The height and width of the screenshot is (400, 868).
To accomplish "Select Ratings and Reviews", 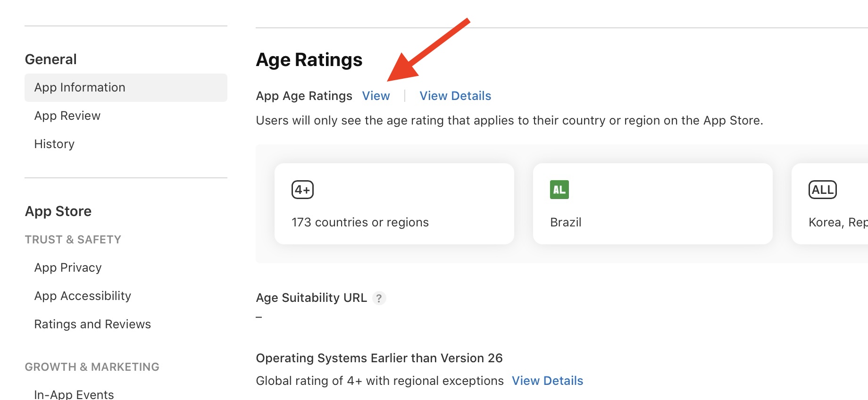I will pyautogui.click(x=92, y=325).
